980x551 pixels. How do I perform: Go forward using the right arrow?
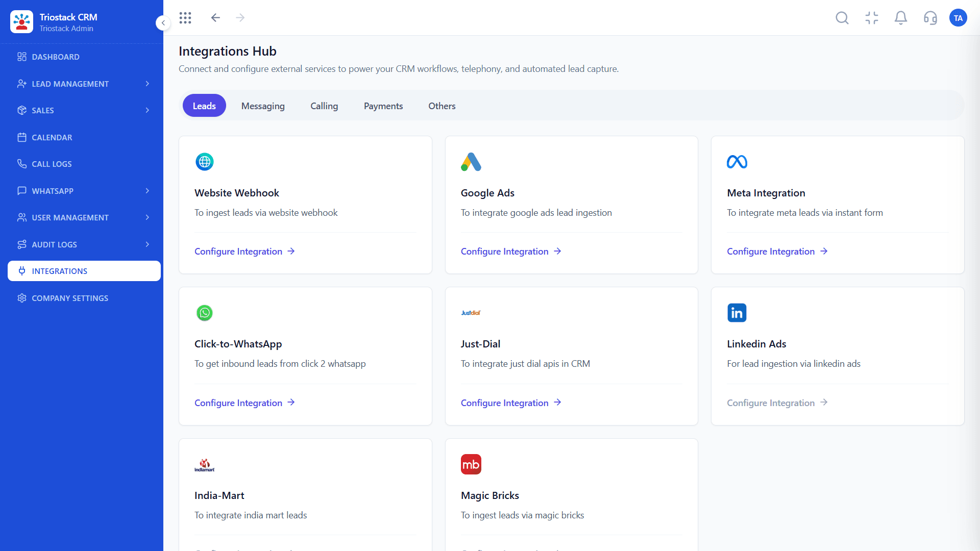(240, 18)
